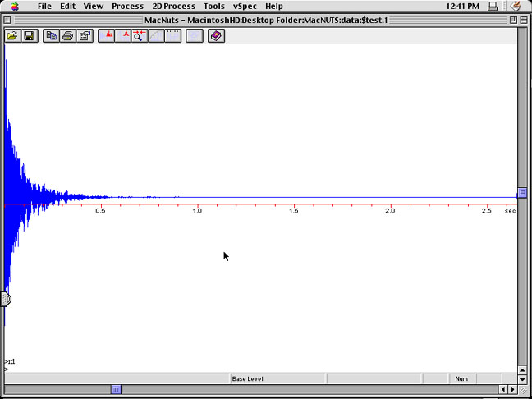Image resolution: width=532 pixels, height=399 pixels.
Task: Click the single peak toolbar icon
Action: tap(124, 36)
